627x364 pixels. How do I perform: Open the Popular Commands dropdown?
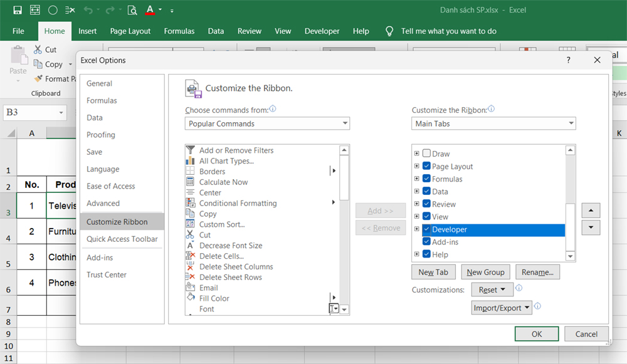(344, 123)
